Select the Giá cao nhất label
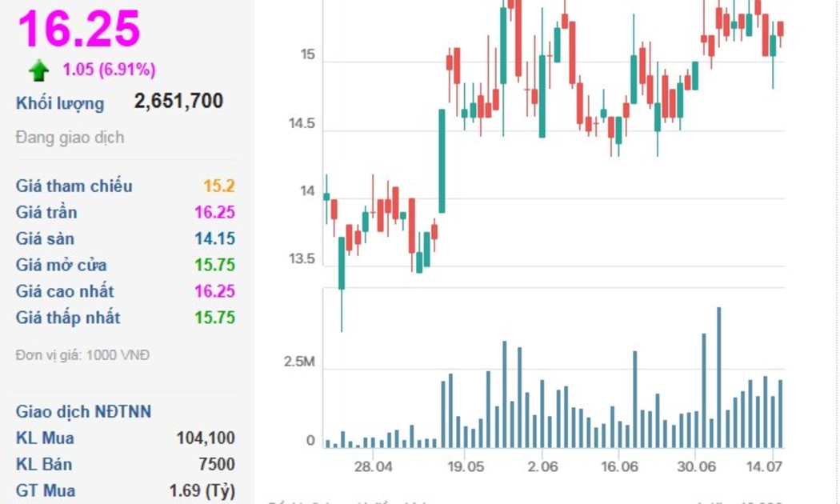 (65, 292)
